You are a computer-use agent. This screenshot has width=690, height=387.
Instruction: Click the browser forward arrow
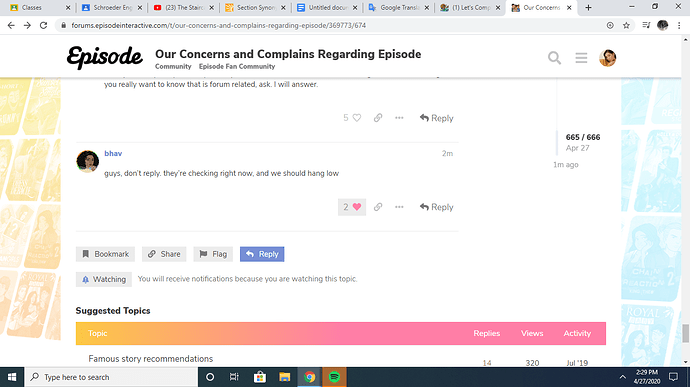coord(27,26)
